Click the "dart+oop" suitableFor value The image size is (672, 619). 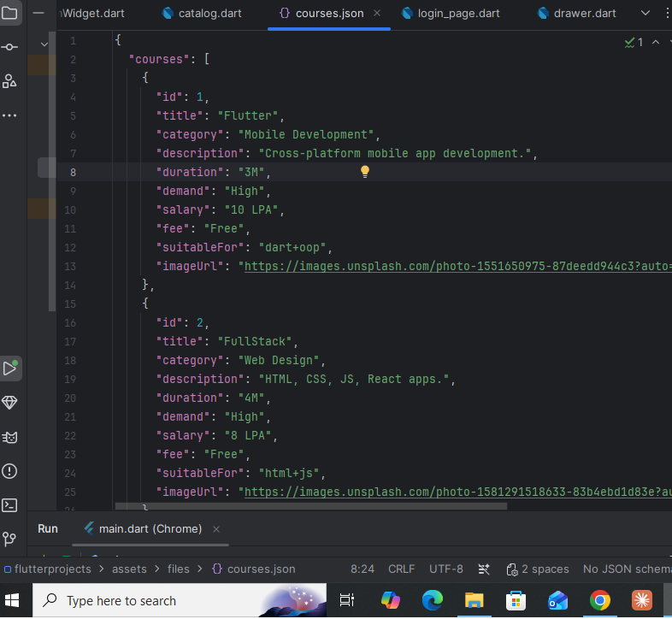point(292,247)
